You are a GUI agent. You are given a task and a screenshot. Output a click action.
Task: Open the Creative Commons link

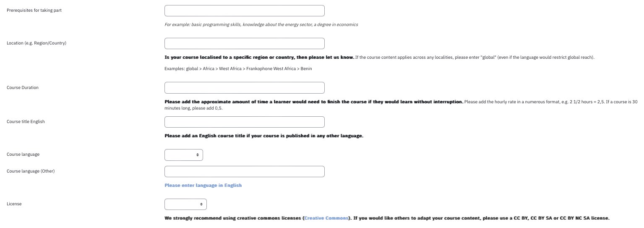326,218
